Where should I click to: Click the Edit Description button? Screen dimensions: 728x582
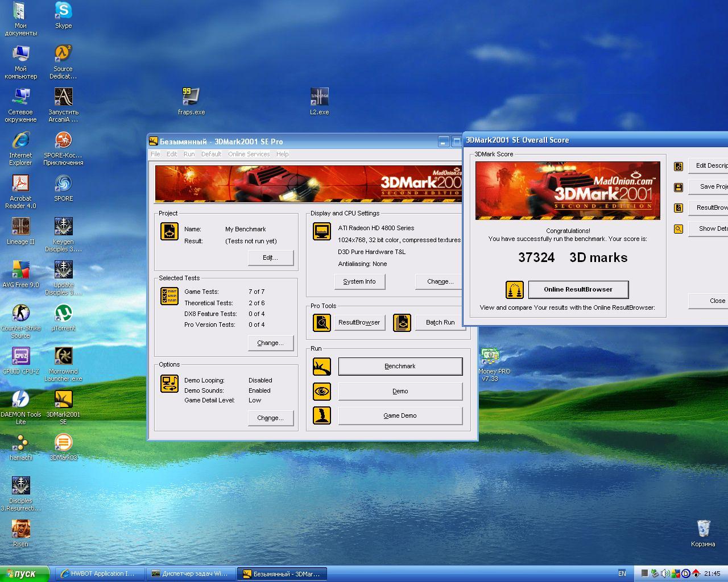tap(709, 165)
